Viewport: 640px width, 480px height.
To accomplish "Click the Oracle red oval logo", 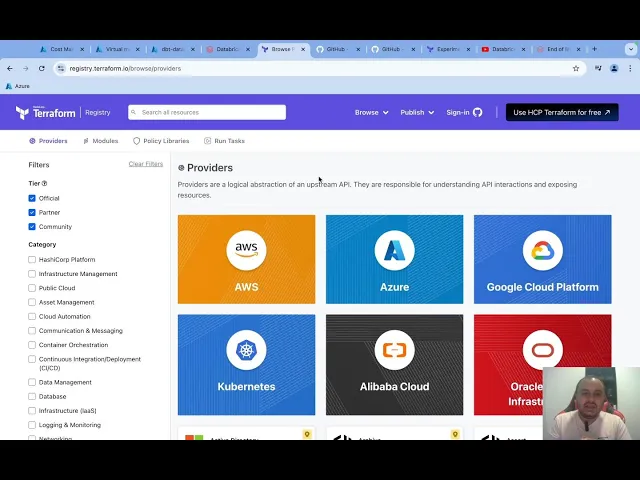I will pyautogui.click(x=542, y=350).
